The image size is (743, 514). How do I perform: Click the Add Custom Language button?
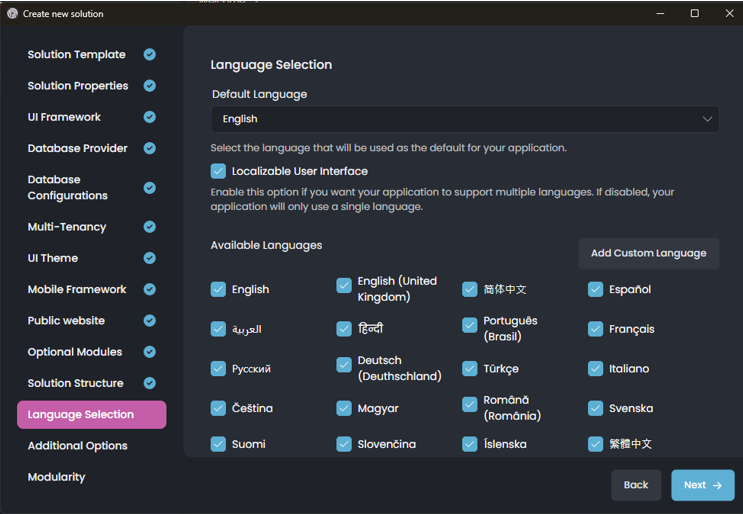tap(648, 253)
